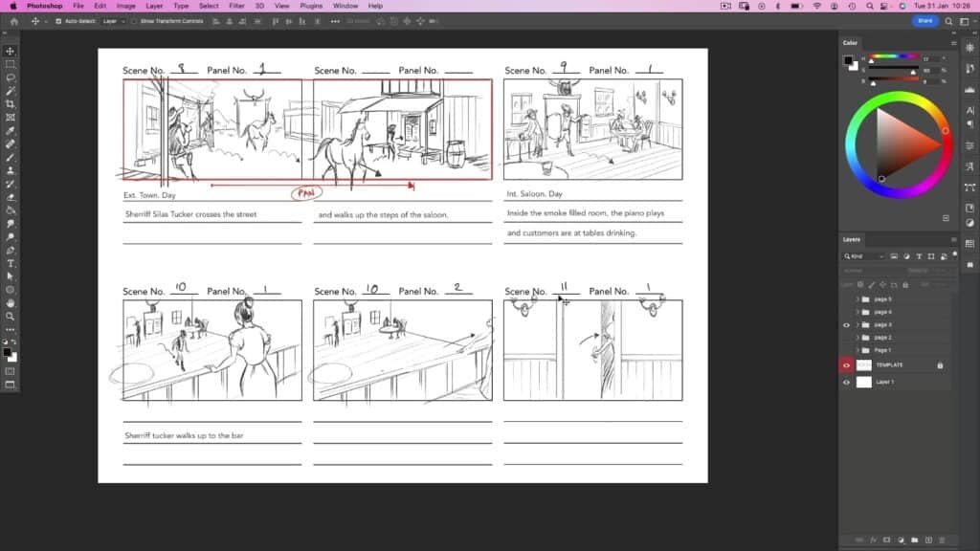Select the Crop tool
Image resolution: width=980 pixels, height=551 pixels.
coord(10,104)
